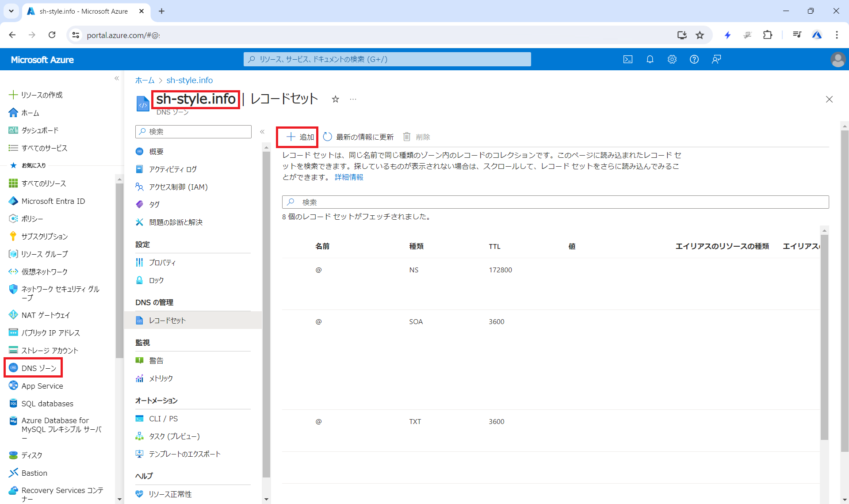Open 詳細情報 link
The width and height of the screenshot is (849, 504).
pos(349,177)
